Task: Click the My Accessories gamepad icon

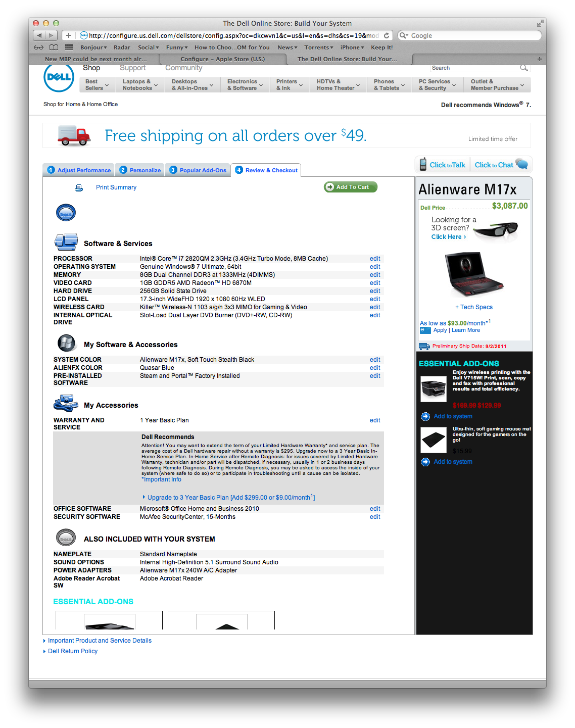Action: pos(66,404)
